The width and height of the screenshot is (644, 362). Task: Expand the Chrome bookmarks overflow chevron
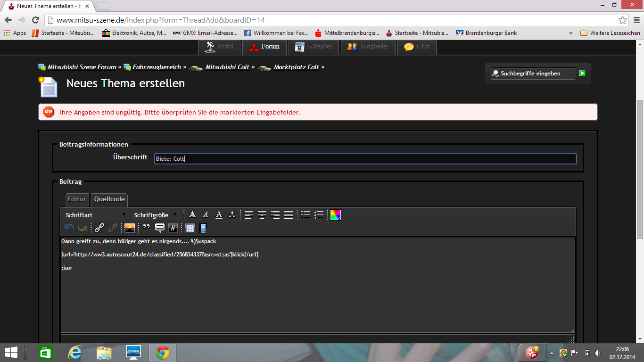pyautogui.click(x=571, y=33)
